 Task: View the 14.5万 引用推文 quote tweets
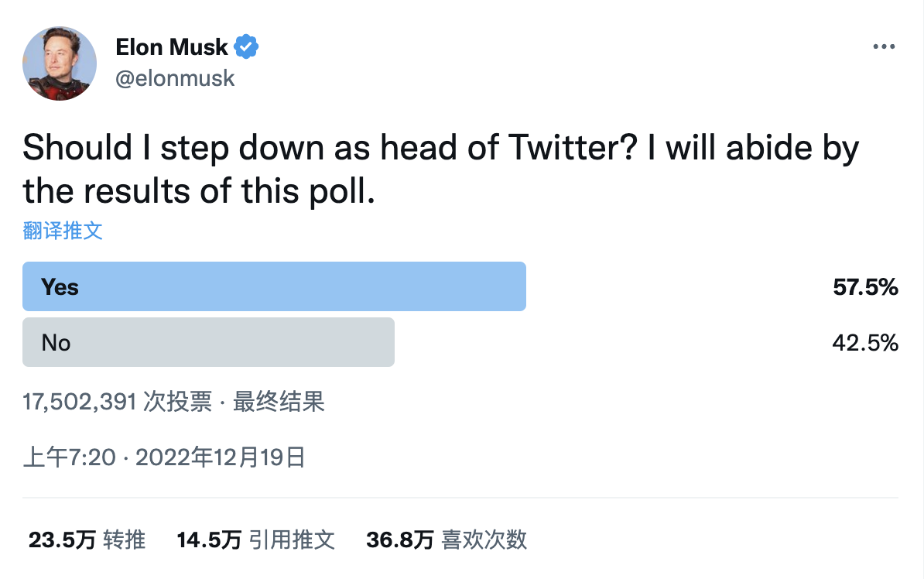tap(255, 540)
